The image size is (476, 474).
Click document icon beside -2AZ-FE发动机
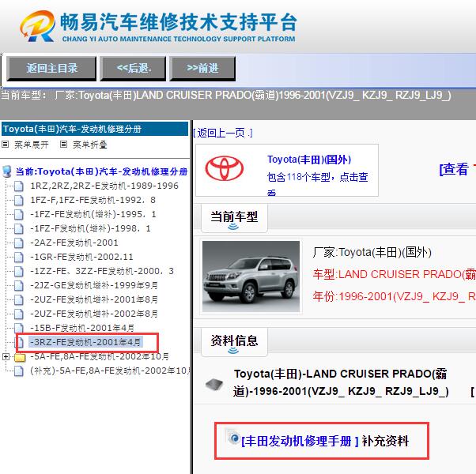pyautogui.click(x=19, y=243)
